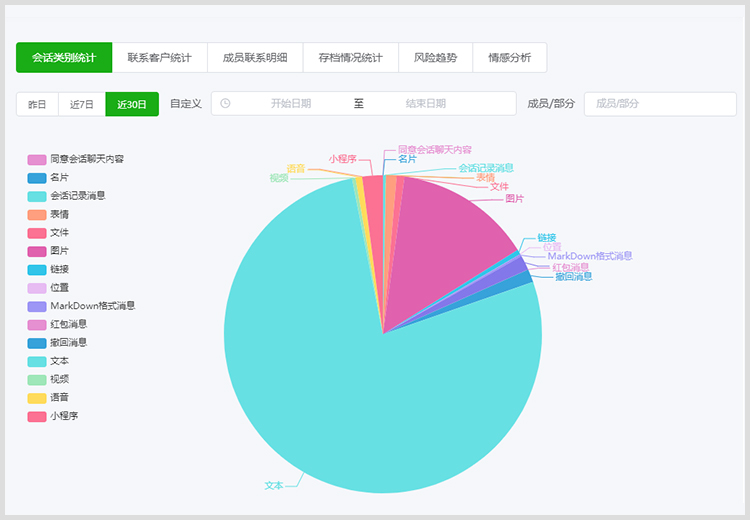Click the 图片 label beside the pie
Image resolution: width=750 pixels, height=520 pixels.
point(515,199)
